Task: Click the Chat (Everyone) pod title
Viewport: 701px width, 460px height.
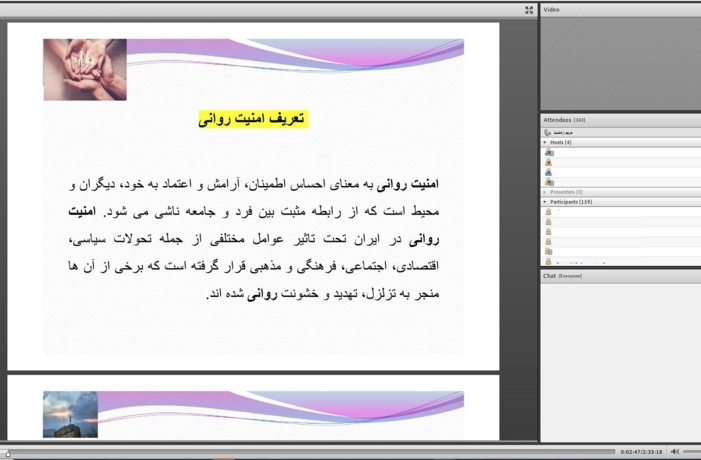Action: tap(562, 276)
